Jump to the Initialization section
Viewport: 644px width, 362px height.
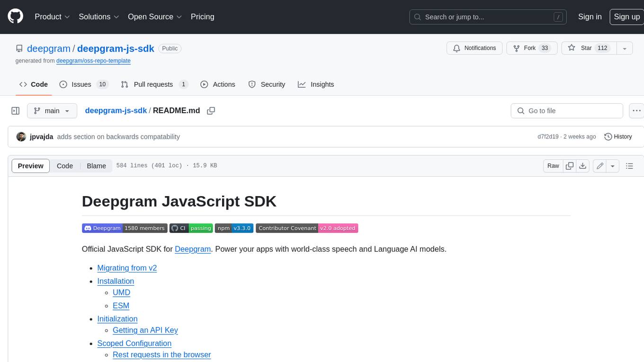pos(117,319)
